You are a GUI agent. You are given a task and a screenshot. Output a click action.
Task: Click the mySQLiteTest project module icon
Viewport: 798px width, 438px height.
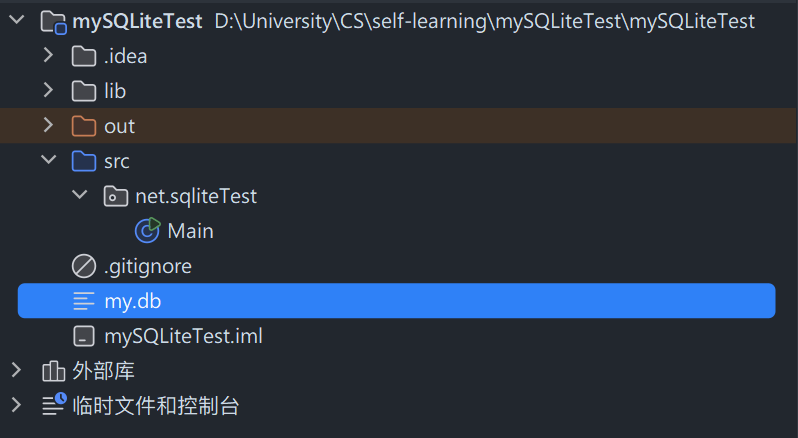click(54, 21)
